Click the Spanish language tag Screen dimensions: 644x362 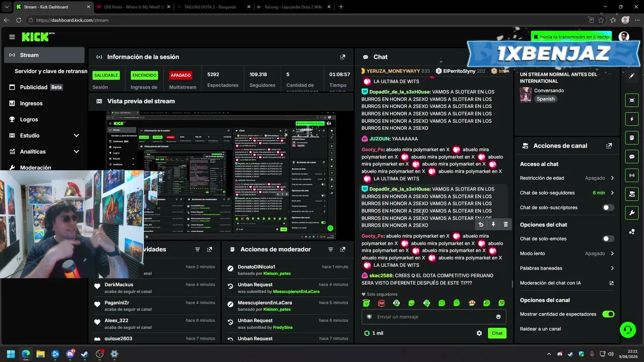coord(545,99)
